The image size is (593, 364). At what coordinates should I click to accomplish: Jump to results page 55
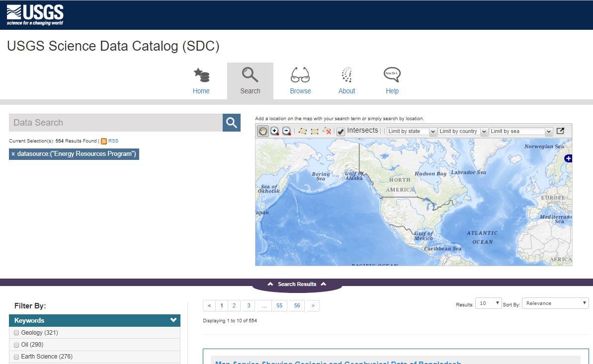tap(279, 305)
